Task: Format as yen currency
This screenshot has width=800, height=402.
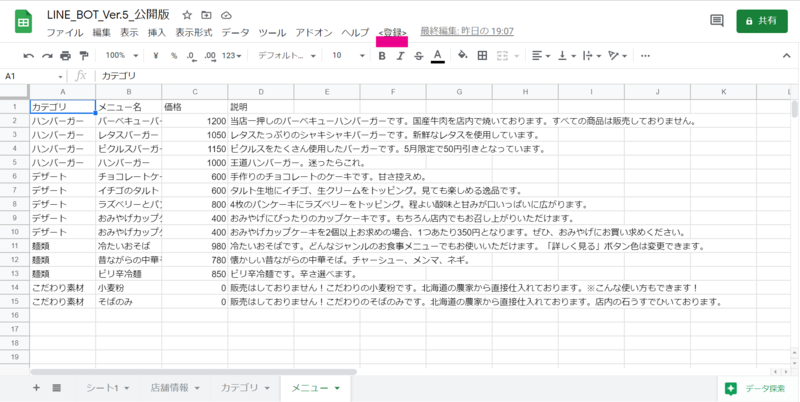Action: [156, 56]
